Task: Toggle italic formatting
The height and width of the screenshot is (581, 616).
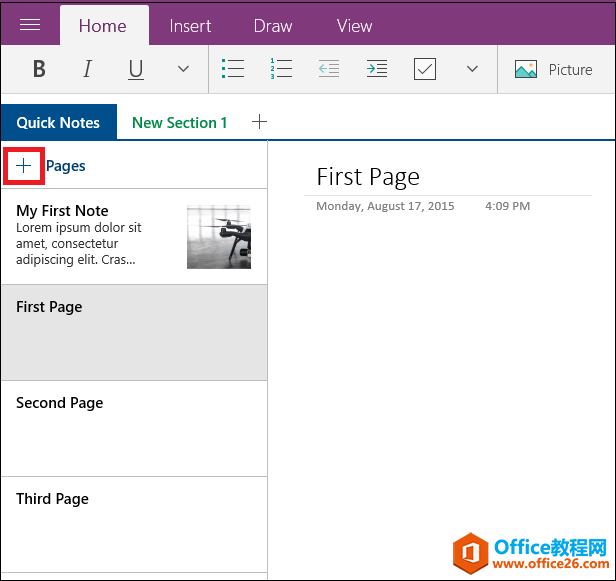Action: [x=87, y=70]
